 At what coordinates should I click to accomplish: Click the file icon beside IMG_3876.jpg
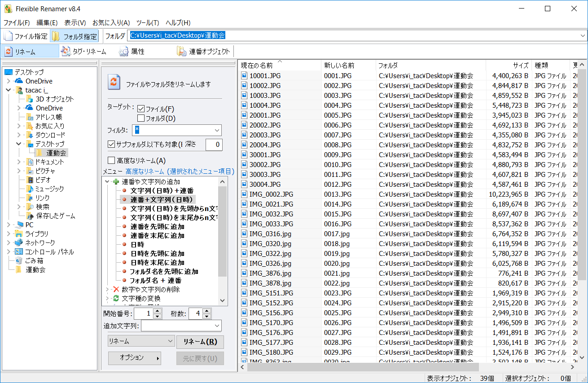click(x=245, y=273)
